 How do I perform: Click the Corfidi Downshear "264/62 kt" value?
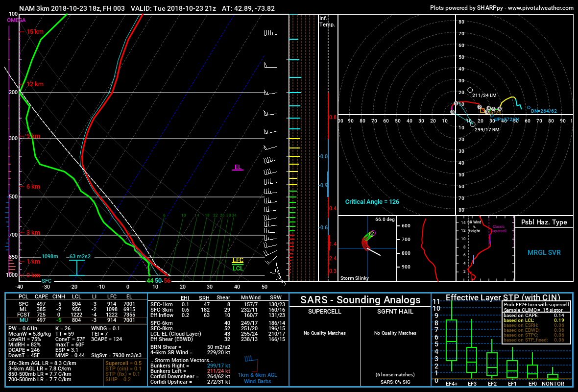coord(218,376)
